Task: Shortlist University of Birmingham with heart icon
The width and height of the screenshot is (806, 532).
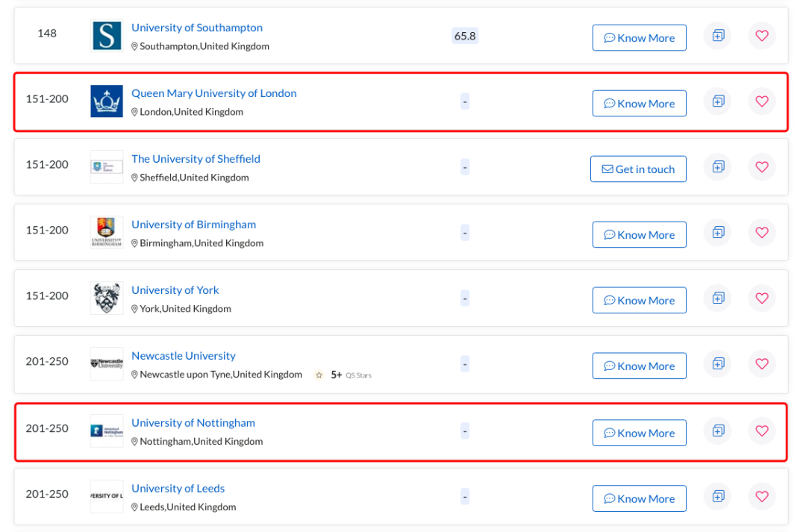Action: pyautogui.click(x=762, y=232)
